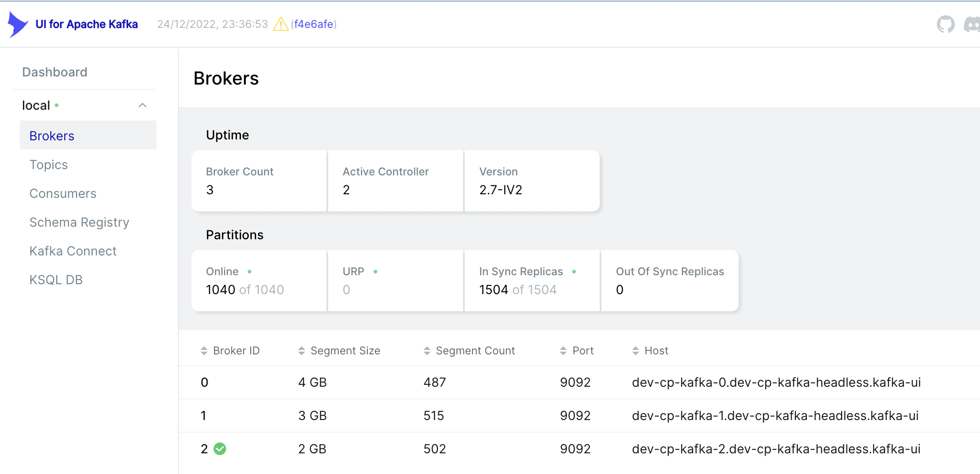The image size is (980, 474).
Task: Click the UI for Apache Kafka title
Action: coord(87,24)
